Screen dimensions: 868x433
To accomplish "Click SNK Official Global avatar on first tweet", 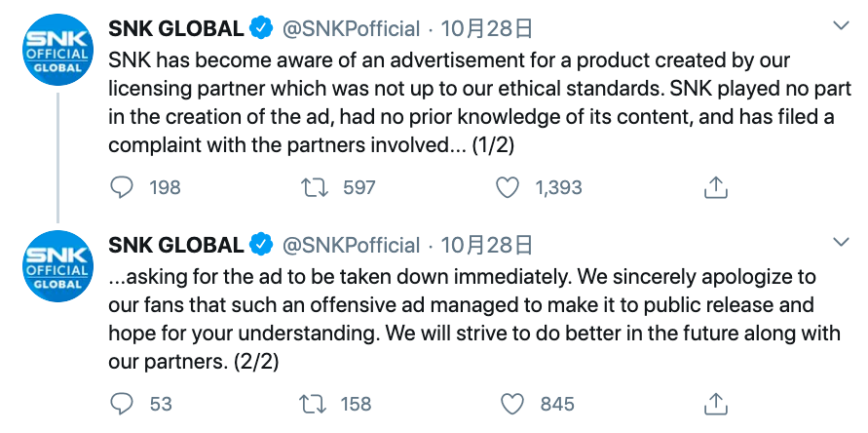I will pyautogui.click(x=57, y=50).
